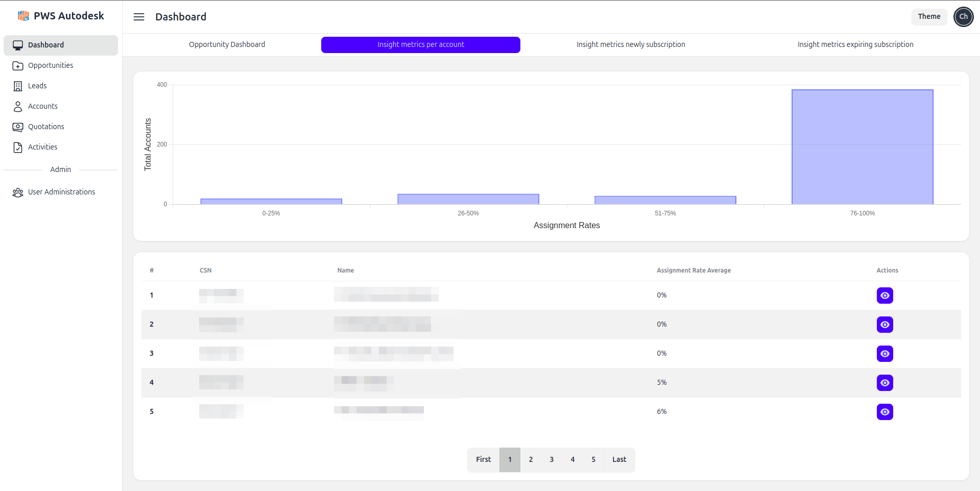View account with 6% assignment rate

tap(885, 412)
